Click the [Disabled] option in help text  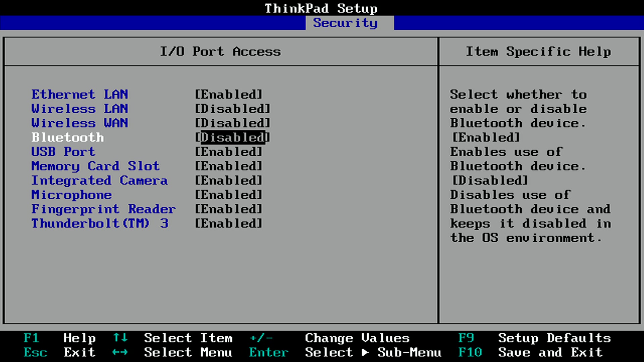[490, 181]
